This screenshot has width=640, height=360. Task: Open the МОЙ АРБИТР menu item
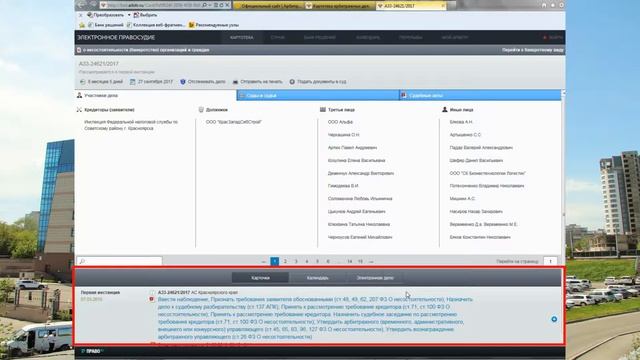click(x=455, y=37)
